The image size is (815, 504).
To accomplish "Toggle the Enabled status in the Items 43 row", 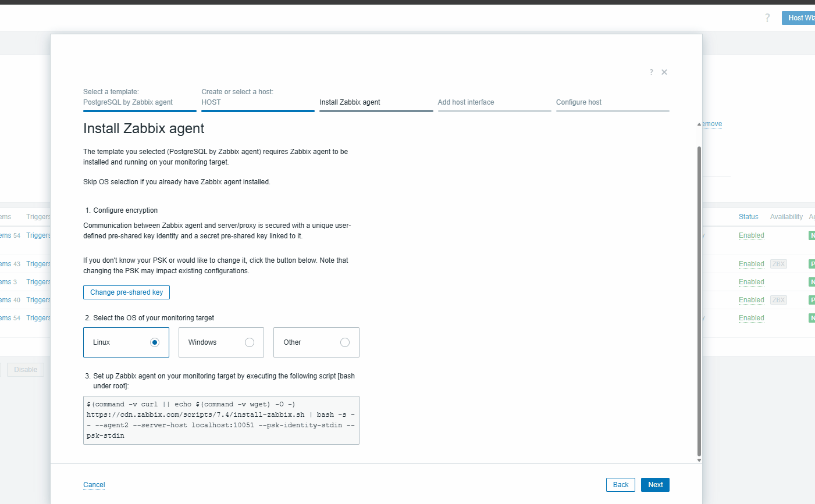I will [x=752, y=264].
